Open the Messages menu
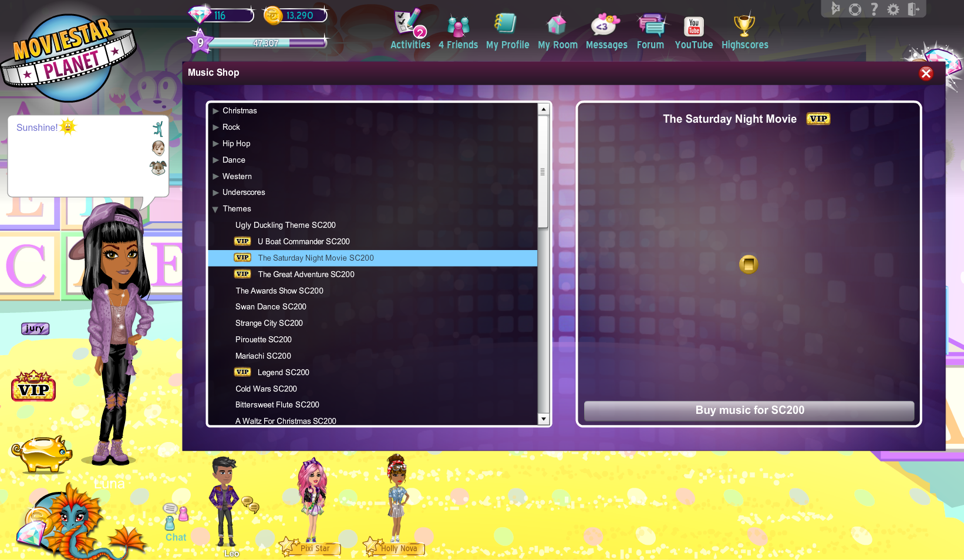 606,29
